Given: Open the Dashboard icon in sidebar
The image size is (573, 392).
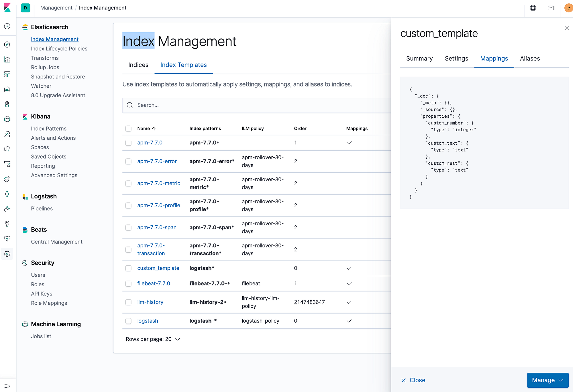Looking at the screenshot, I should [7, 74].
